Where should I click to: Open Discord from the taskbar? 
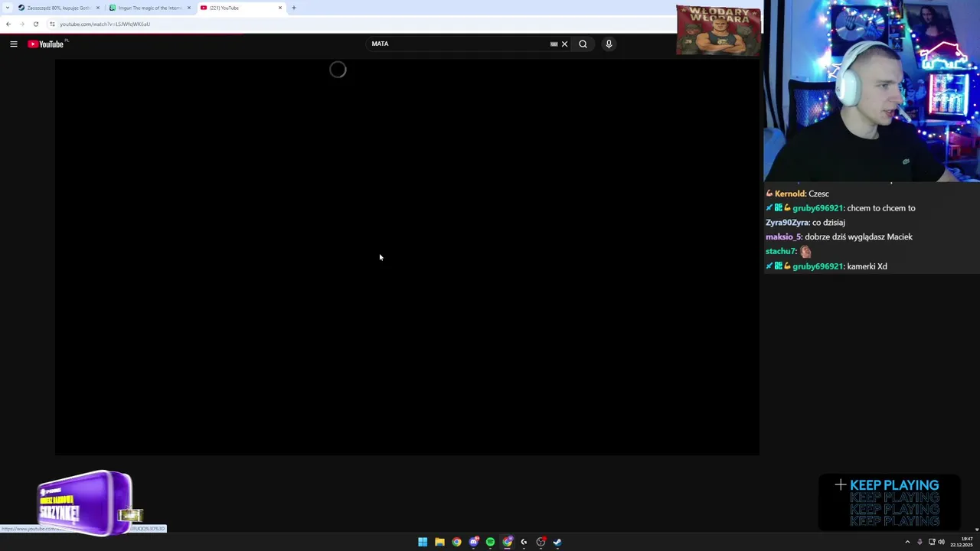coord(474,542)
